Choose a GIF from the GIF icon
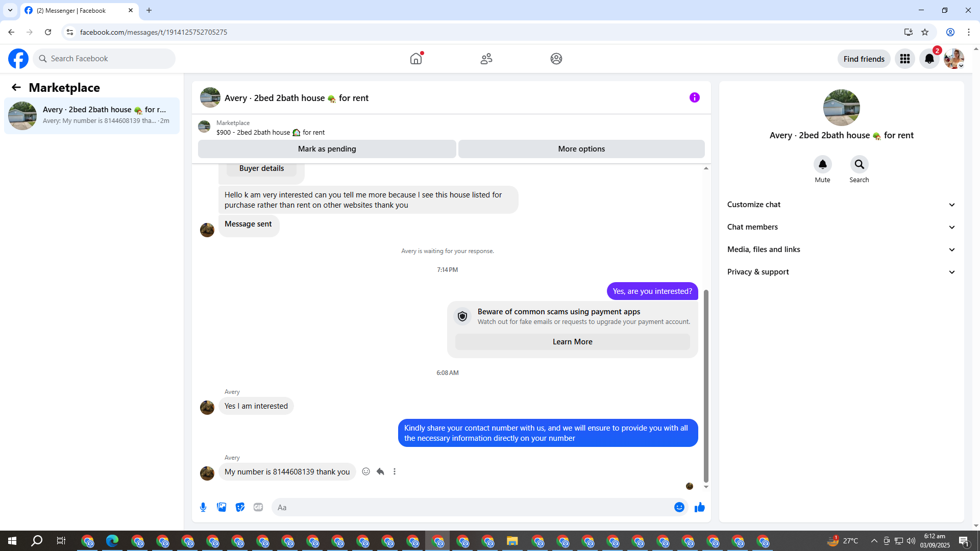This screenshot has width=980, height=551. 258,507
